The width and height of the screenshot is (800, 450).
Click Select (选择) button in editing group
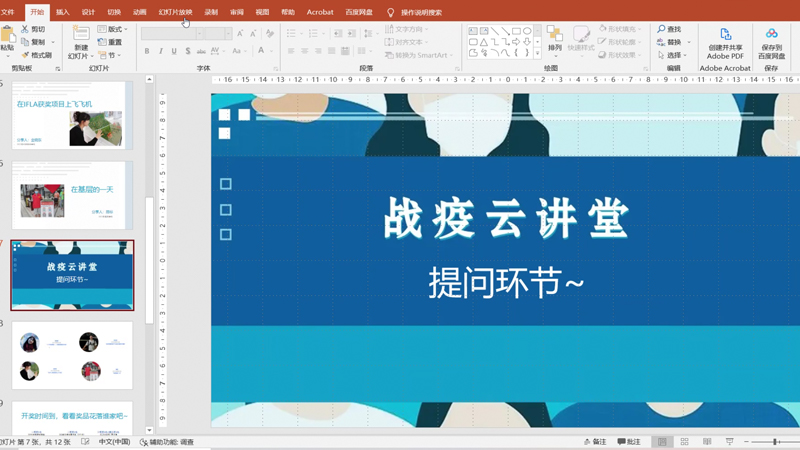pos(671,55)
